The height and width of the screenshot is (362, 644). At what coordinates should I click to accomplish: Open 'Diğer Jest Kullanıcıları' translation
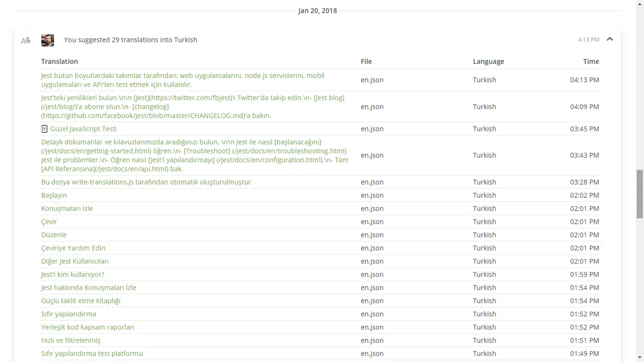(x=75, y=261)
